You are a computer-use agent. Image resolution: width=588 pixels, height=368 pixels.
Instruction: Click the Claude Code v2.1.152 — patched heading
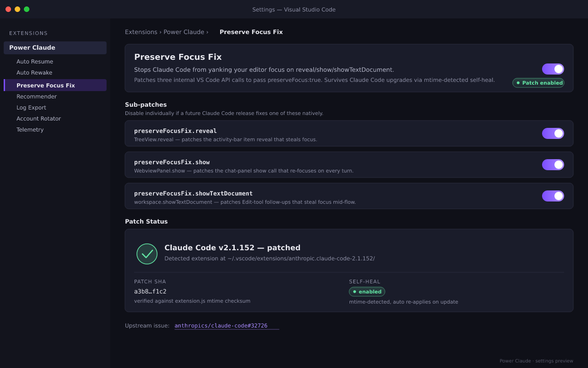pyautogui.click(x=232, y=247)
